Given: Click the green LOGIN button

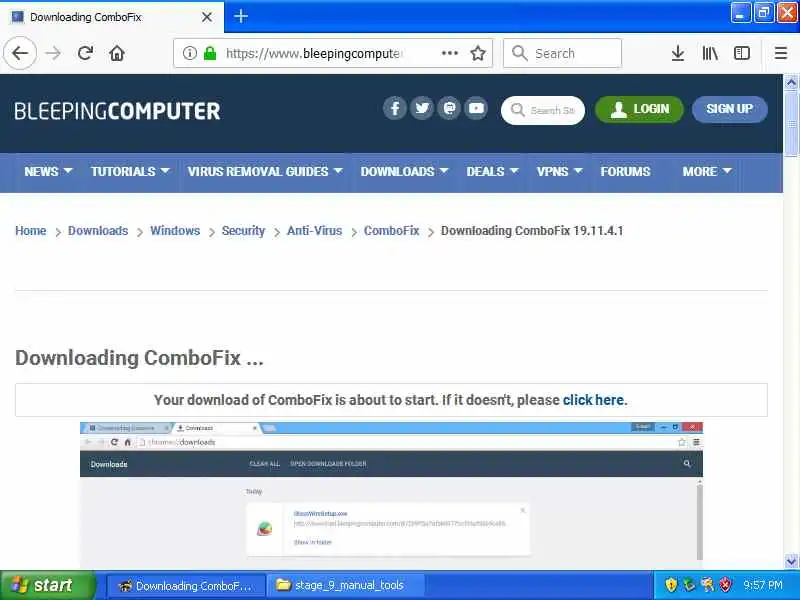Looking at the screenshot, I should (639, 109).
